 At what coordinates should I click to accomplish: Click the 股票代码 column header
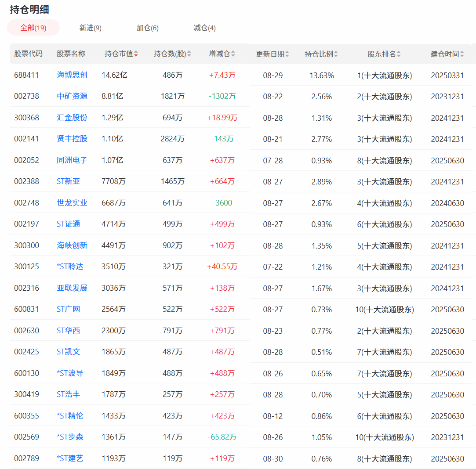click(28, 54)
